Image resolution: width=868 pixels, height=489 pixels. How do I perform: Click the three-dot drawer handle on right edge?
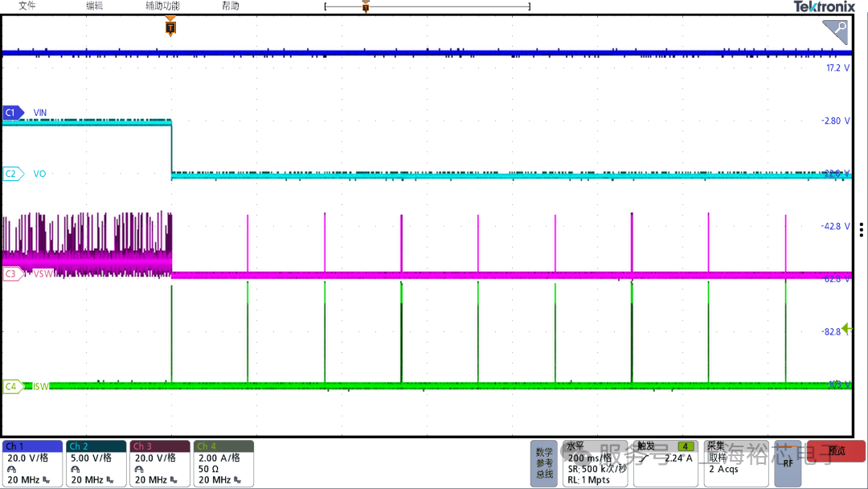click(862, 230)
